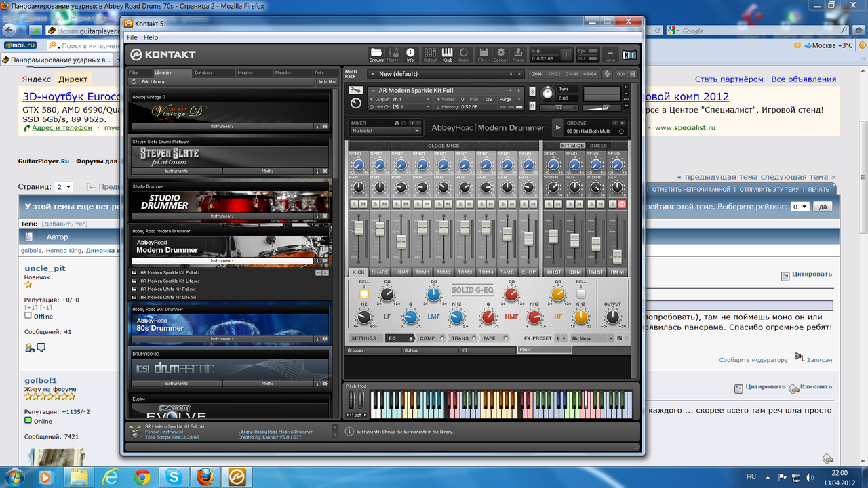This screenshot has width=868, height=488.
Task: Toggle the Info pane icon
Action: 410,54
